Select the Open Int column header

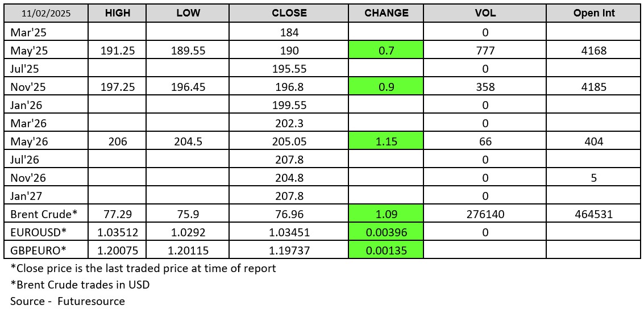(593, 13)
